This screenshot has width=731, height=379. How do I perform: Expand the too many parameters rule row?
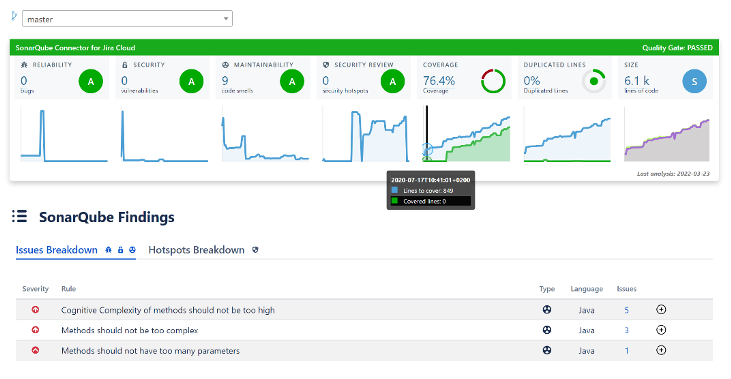click(x=661, y=351)
